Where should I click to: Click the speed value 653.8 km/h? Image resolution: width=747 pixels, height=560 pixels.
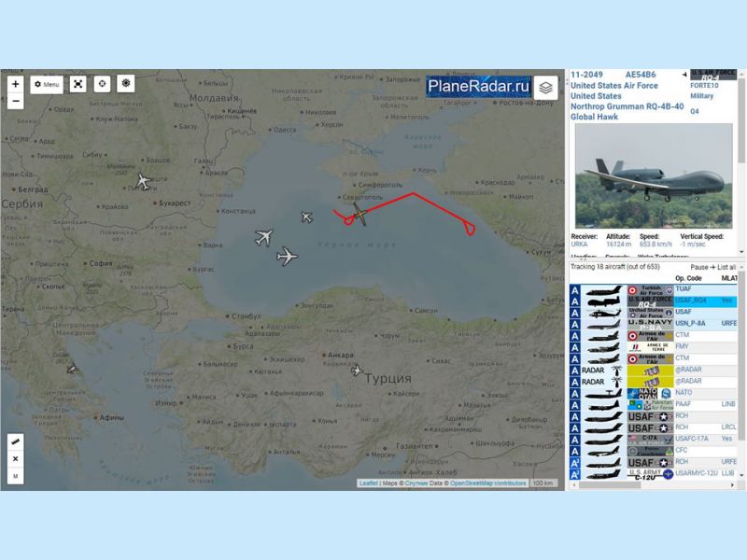pos(655,245)
